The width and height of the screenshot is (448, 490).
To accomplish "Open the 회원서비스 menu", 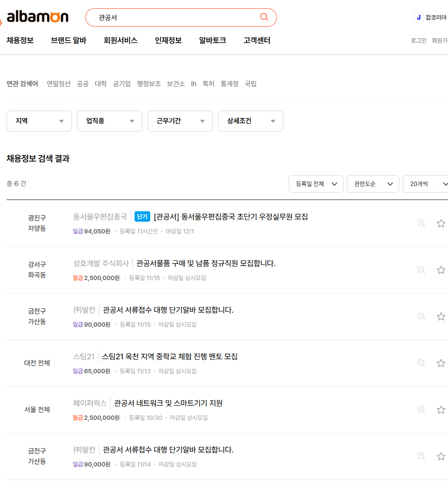I will click(x=121, y=41).
